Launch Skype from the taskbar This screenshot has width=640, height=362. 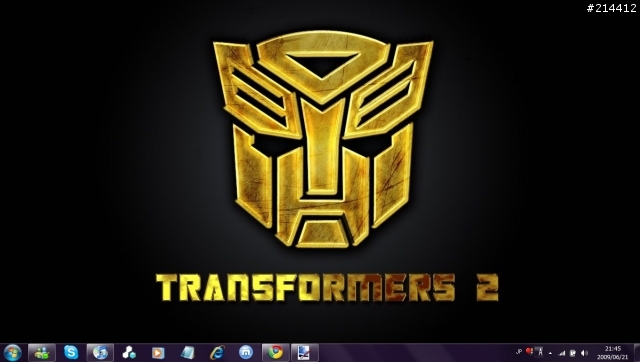[x=71, y=353]
